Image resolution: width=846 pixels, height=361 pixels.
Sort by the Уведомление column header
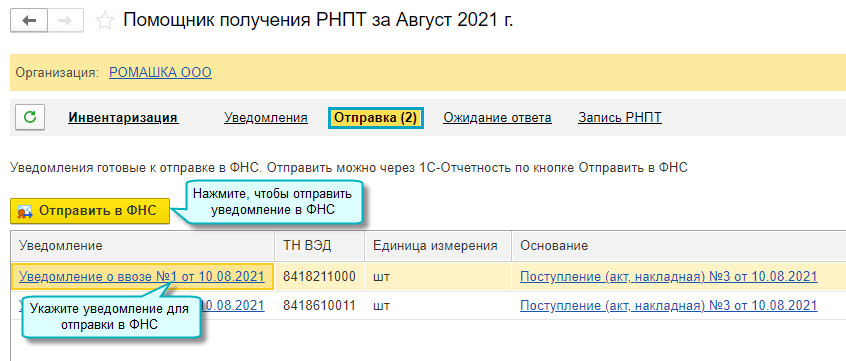click(x=142, y=246)
